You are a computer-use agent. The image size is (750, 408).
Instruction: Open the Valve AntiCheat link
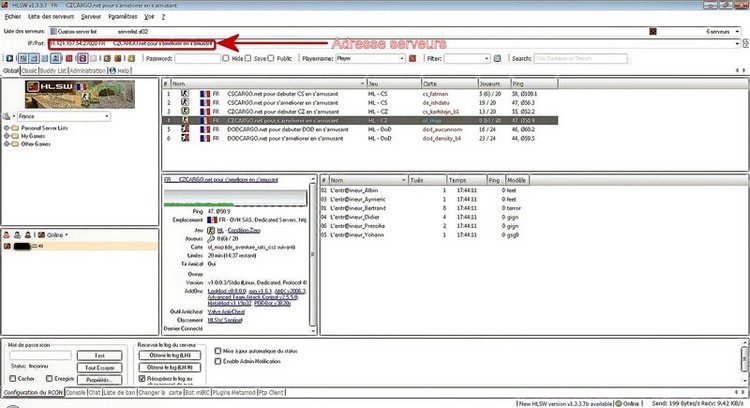click(226, 311)
